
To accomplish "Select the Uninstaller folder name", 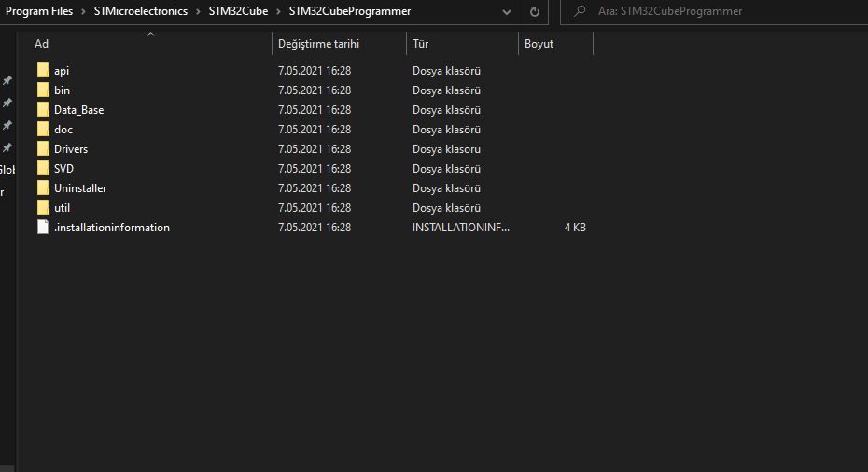I will tap(80, 188).
